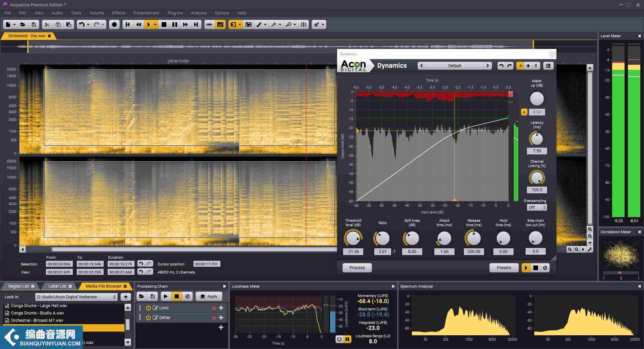The width and height of the screenshot is (644, 349).
Task: Click the main toolbar Undo arrow
Action: click(81, 24)
